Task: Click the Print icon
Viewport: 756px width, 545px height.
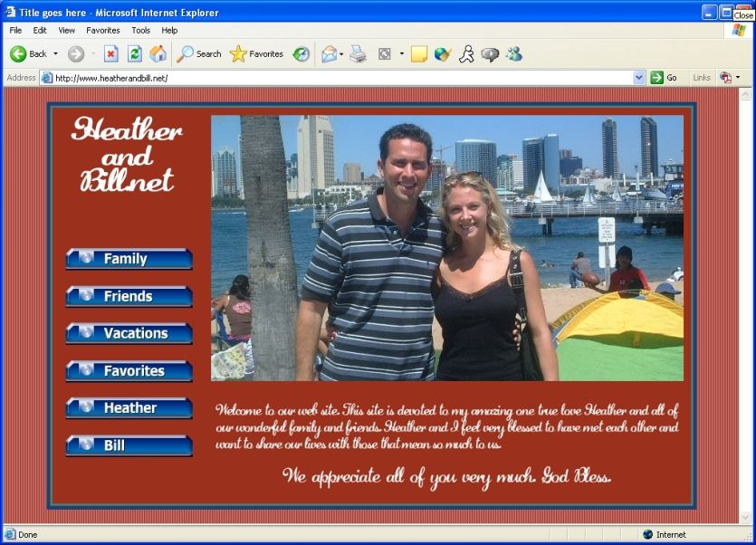Action: [358, 54]
